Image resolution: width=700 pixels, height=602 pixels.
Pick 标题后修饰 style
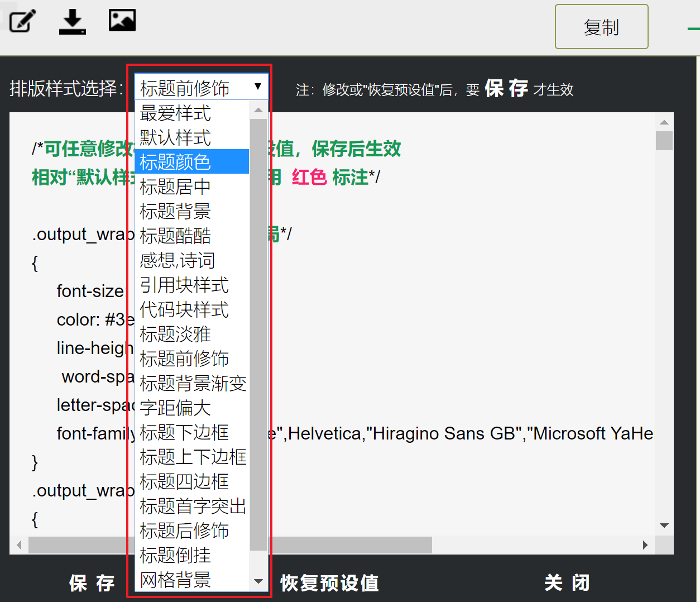[192, 531]
